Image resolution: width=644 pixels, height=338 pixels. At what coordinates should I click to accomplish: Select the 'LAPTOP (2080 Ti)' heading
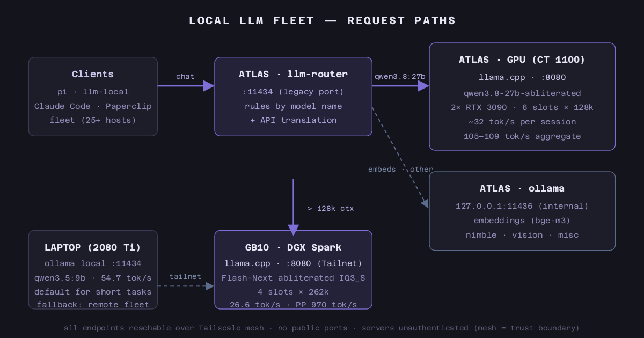point(93,247)
